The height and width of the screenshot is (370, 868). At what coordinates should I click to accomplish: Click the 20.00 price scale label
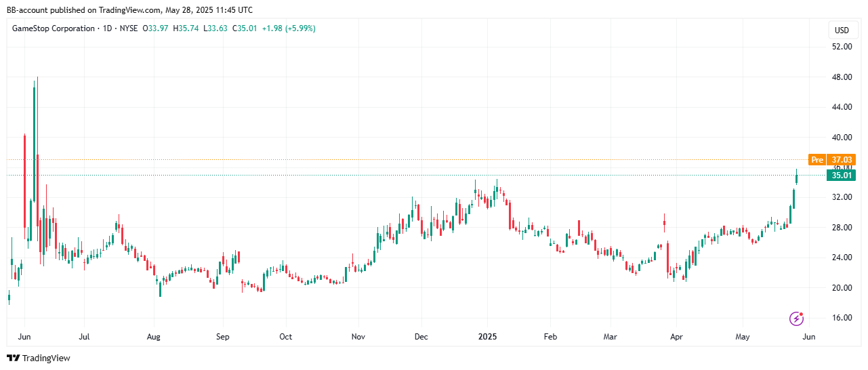pos(842,288)
